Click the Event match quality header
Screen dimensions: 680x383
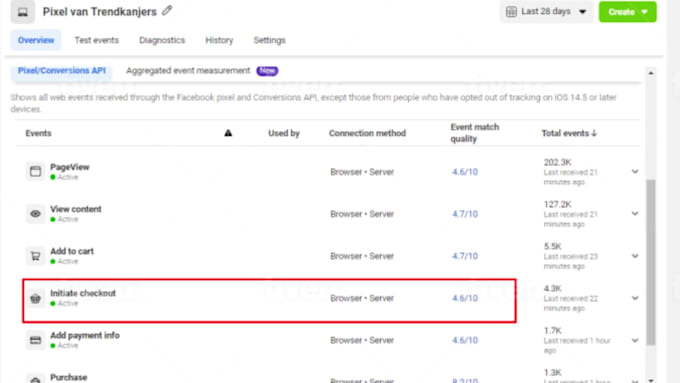click(475, 133)
